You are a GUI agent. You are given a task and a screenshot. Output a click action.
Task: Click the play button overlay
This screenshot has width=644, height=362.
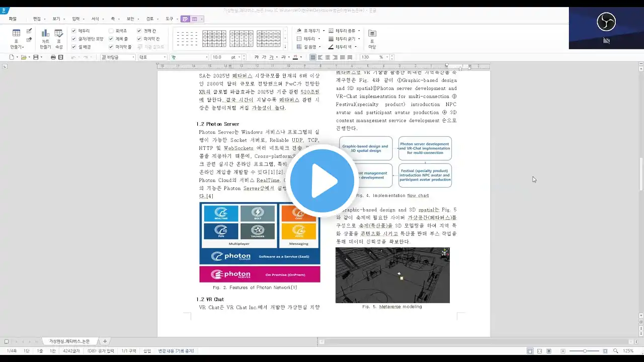click(322, 181)
